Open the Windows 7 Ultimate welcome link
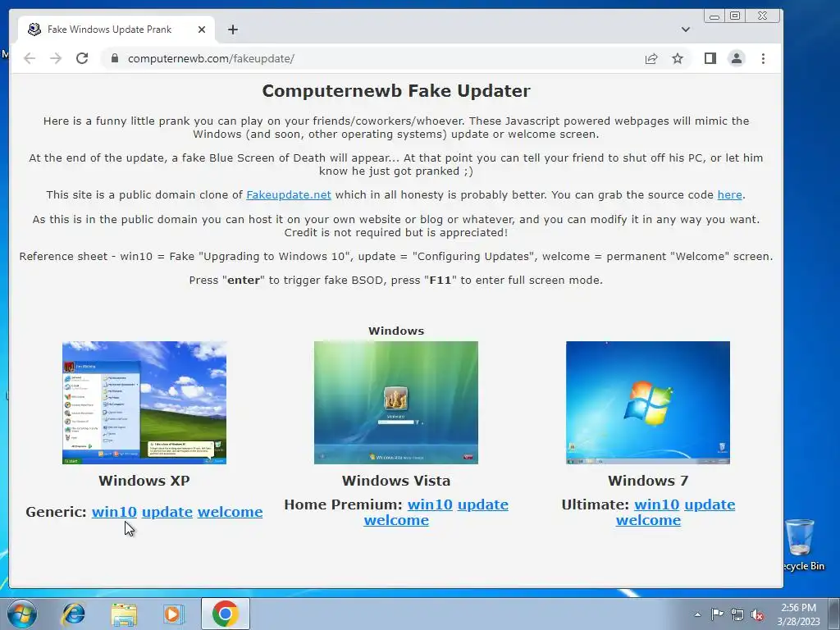840x630 pixels. tap(648, 520)
